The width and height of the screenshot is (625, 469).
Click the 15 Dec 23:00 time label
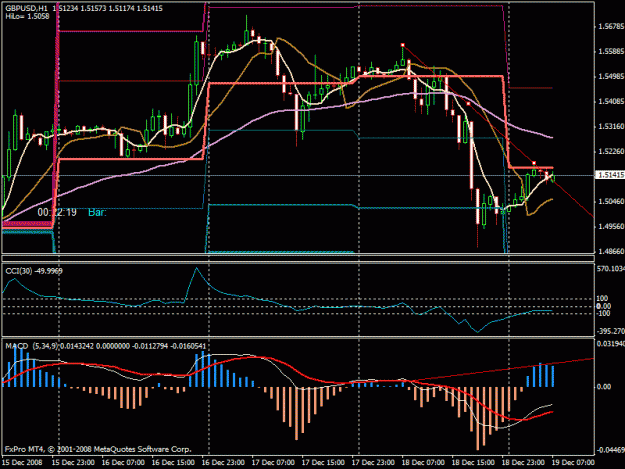(73, 463)
